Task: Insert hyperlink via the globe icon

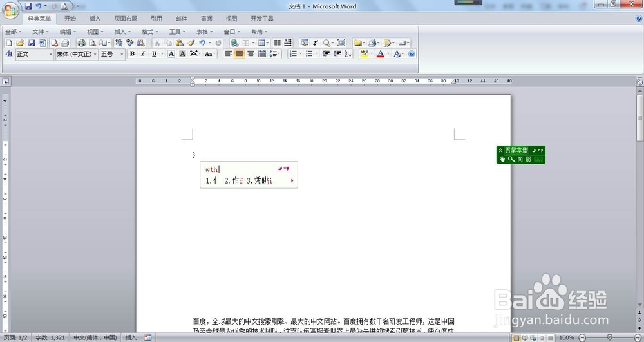Action: click(234, 43)
